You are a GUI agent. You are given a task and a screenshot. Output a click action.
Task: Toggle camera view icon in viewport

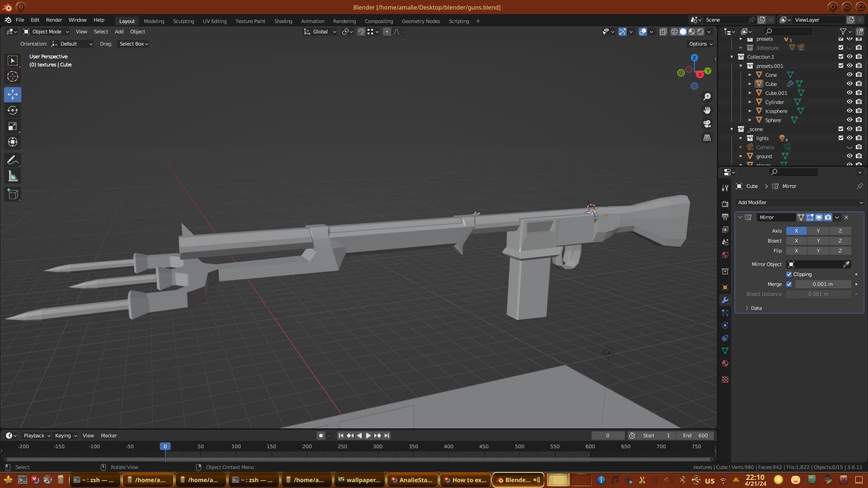pyautogui.click(x=707, y=124)
